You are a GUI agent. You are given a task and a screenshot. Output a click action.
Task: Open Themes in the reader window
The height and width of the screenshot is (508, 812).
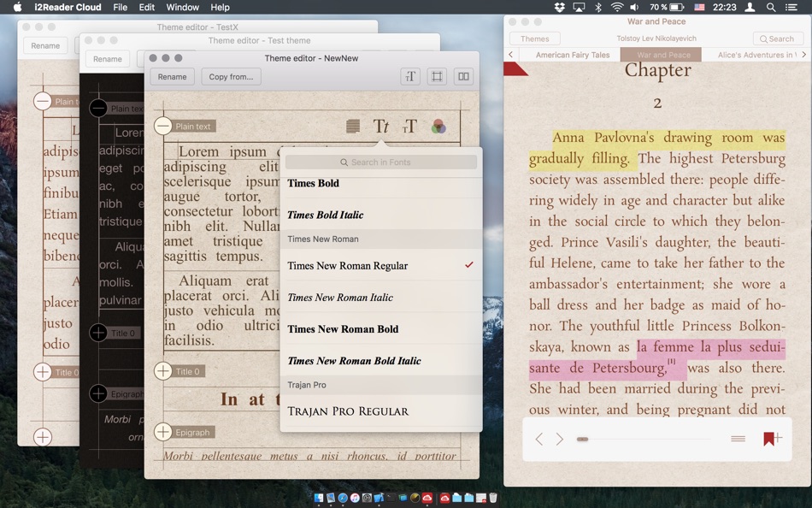pyautogui.click(x=534, y=38)
